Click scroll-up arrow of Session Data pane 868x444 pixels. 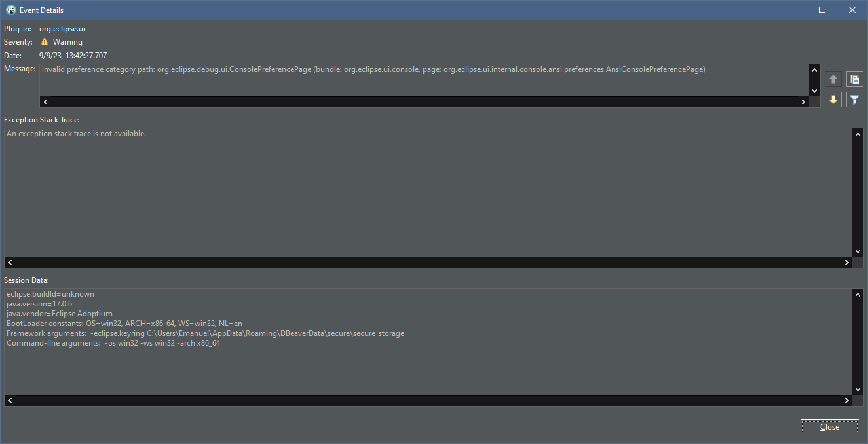[858, 294]
